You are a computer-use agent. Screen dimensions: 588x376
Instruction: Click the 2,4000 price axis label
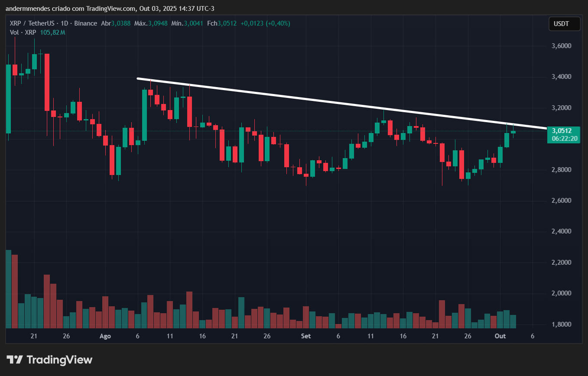[x=562, y=232]
